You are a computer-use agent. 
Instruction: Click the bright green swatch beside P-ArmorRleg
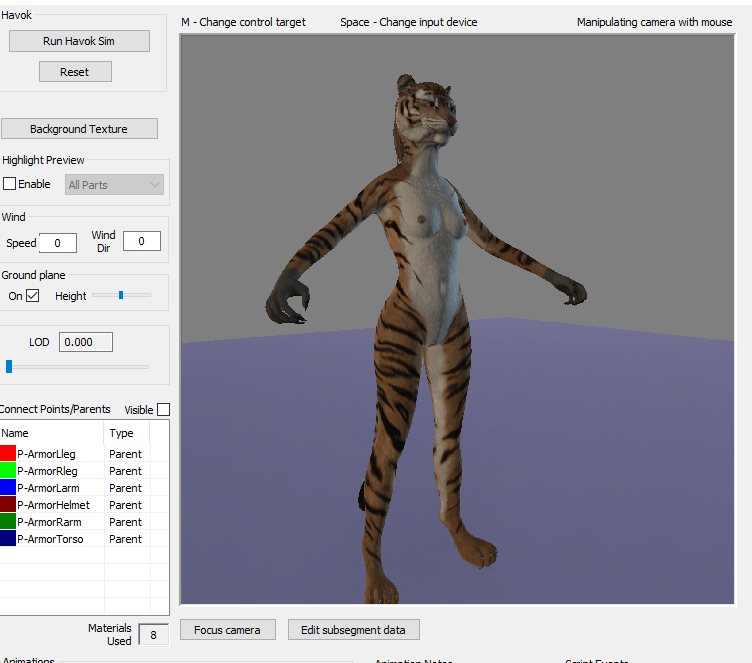[8, 471]
